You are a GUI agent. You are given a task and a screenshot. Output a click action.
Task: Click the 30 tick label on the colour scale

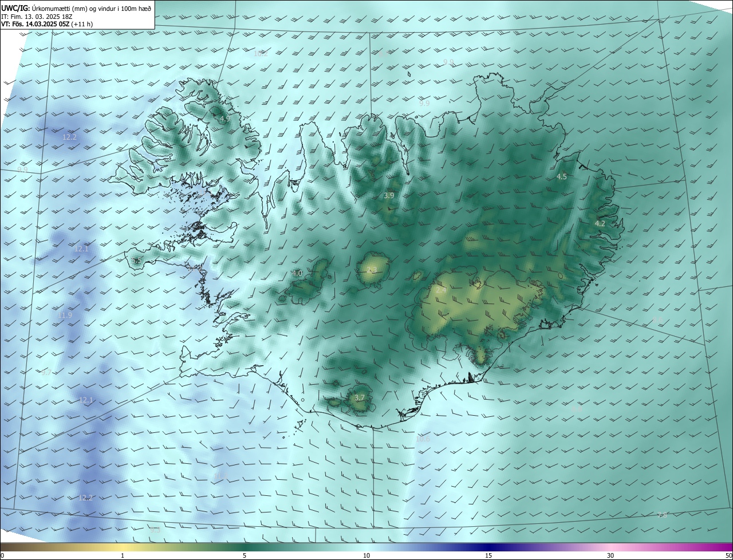pyautogui.click(x=610, y=555)
